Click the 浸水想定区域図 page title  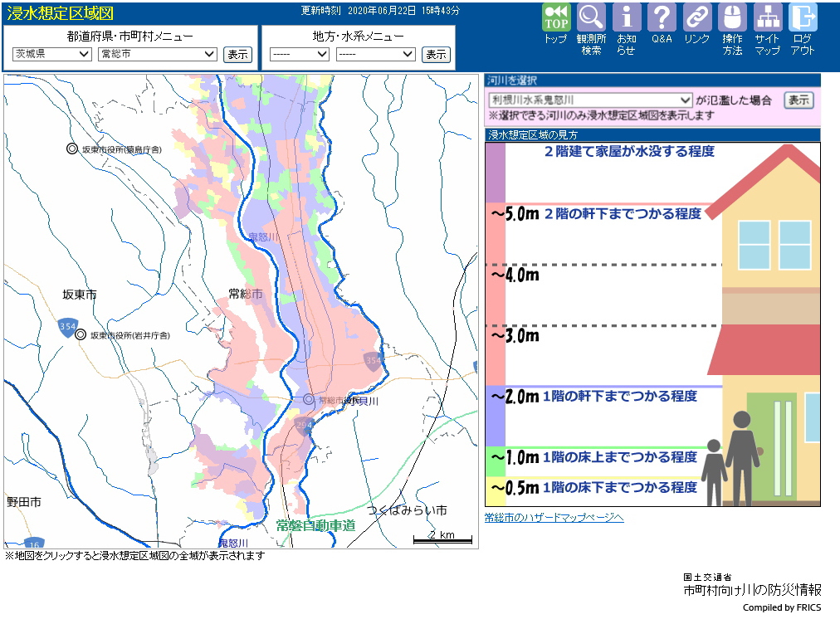pos(60,12)
